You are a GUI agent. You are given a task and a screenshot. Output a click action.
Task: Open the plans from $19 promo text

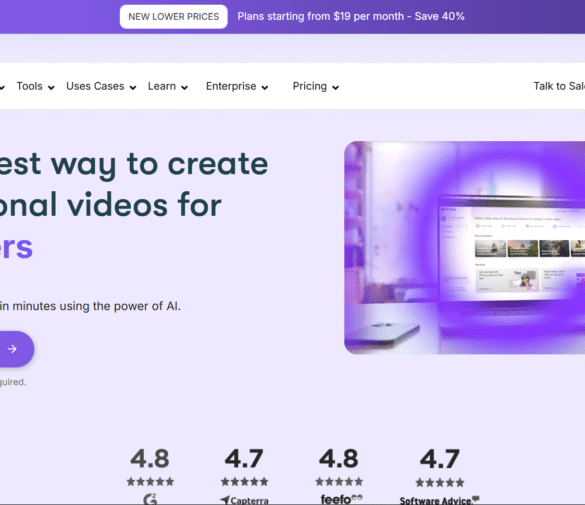[x=351, y=16]
